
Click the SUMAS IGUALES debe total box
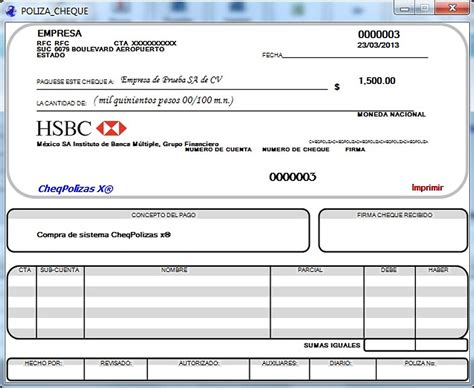pyautogui.click(x=390, y=345)
